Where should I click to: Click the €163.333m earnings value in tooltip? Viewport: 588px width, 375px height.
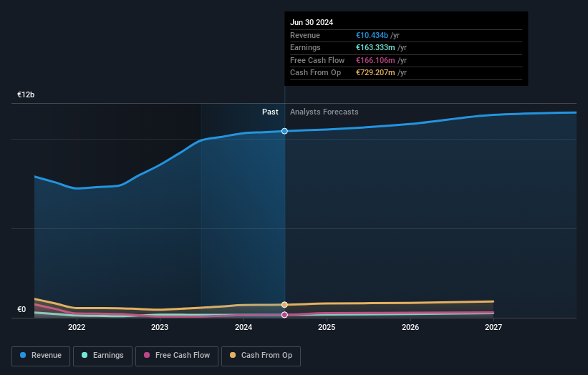(x=375, y=47)
